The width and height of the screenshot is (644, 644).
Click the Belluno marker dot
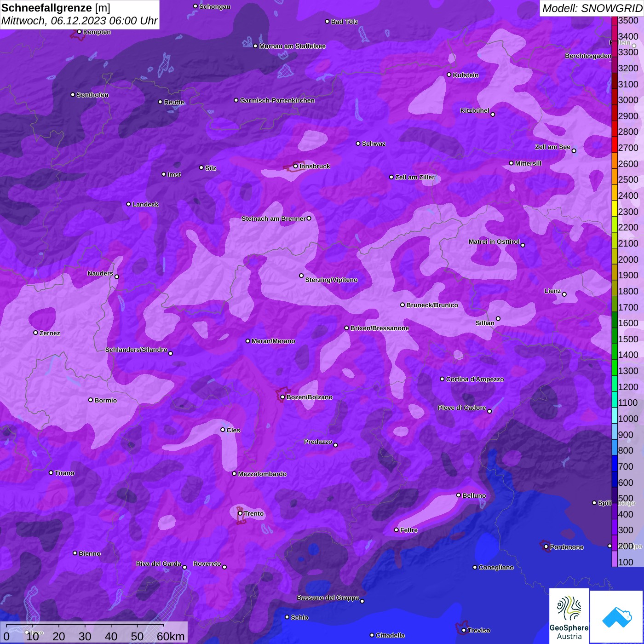click(x=459, y=495)
